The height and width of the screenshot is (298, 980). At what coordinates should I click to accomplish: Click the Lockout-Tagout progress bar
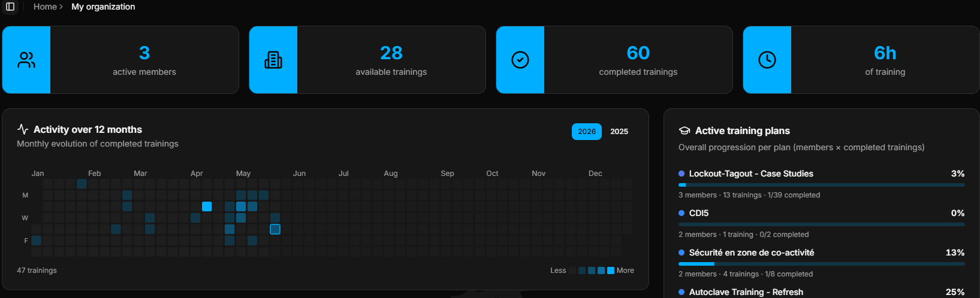(822, 185)
